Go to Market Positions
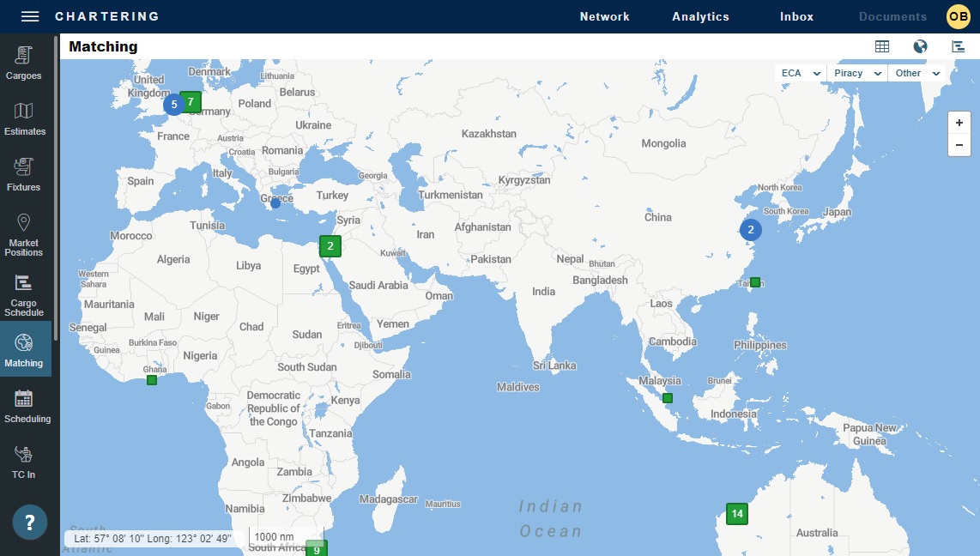Screen dimensions: 980x556 pyautogui.click(x=24, y=233)
